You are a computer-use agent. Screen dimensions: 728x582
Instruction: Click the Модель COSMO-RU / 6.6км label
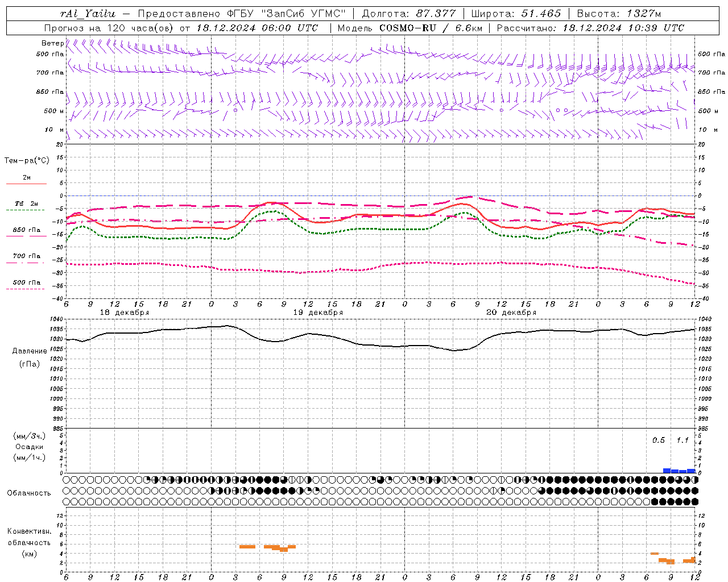[x=410, y=28]
